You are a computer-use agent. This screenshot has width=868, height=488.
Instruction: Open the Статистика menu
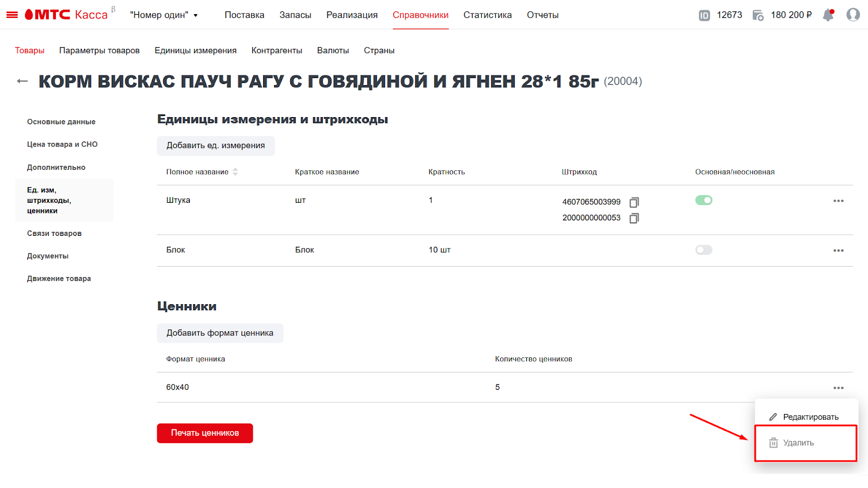click(x=487, y=15)
